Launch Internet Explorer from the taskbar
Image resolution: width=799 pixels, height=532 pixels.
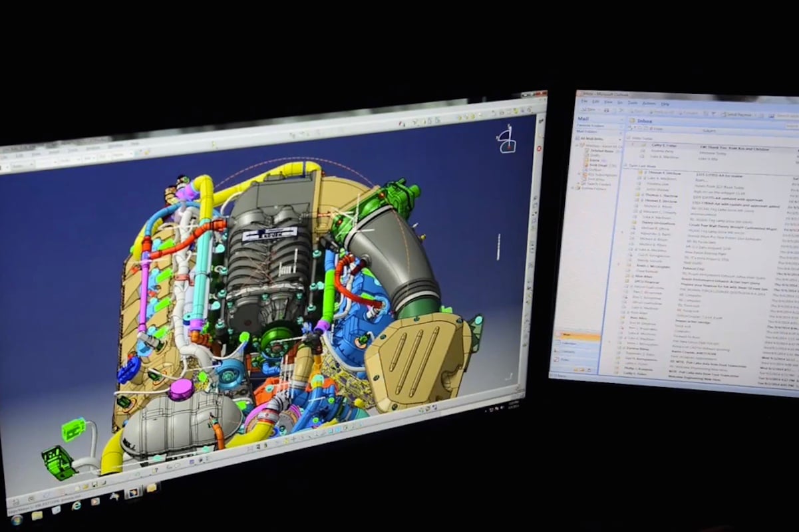pyautogui.click(x=75, y=506)
